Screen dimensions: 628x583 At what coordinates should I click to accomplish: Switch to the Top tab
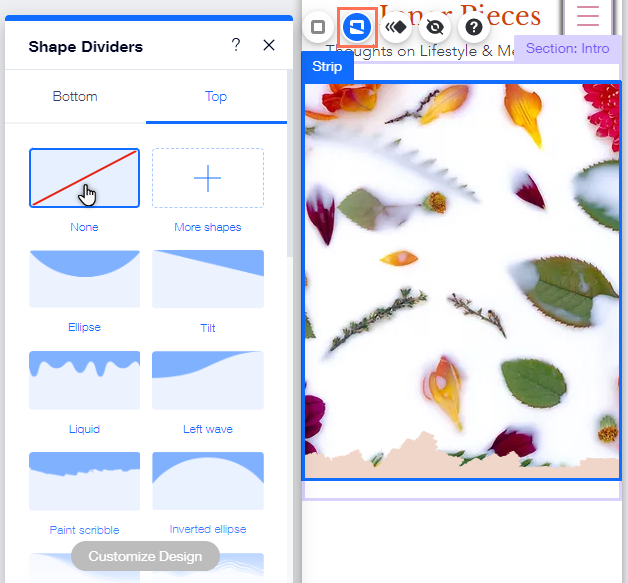216,97
